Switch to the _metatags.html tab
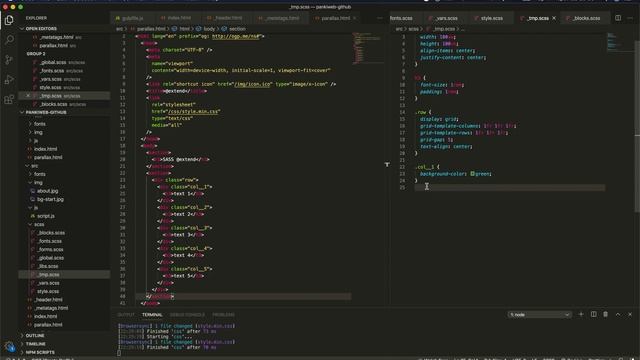 click(282, 18)
